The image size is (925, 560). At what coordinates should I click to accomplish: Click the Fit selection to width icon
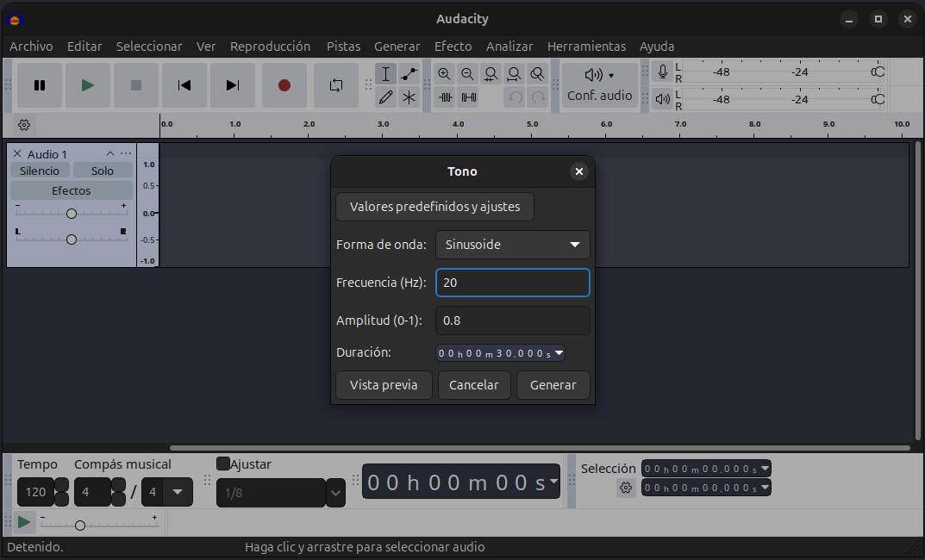[491, 74]
